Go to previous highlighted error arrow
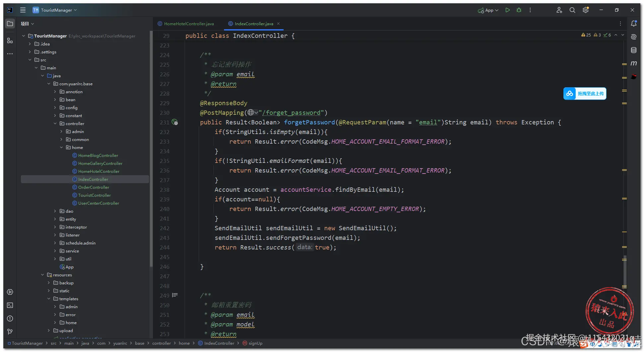 coord(616,35)
